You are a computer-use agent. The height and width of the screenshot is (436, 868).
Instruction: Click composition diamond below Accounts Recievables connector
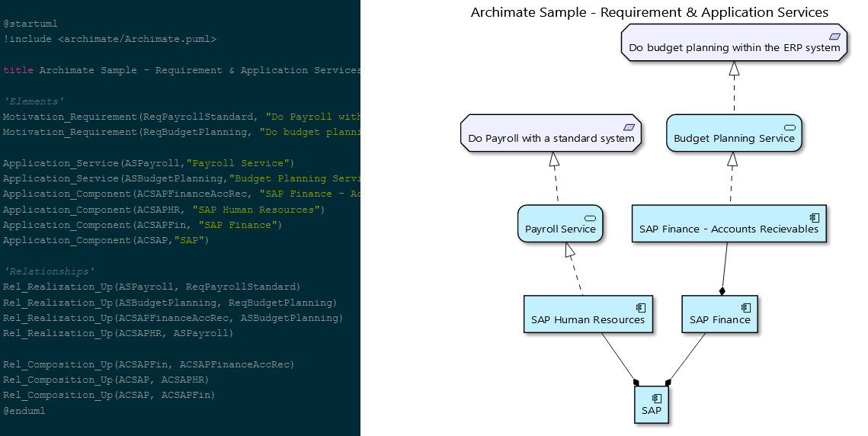[722, 291]
